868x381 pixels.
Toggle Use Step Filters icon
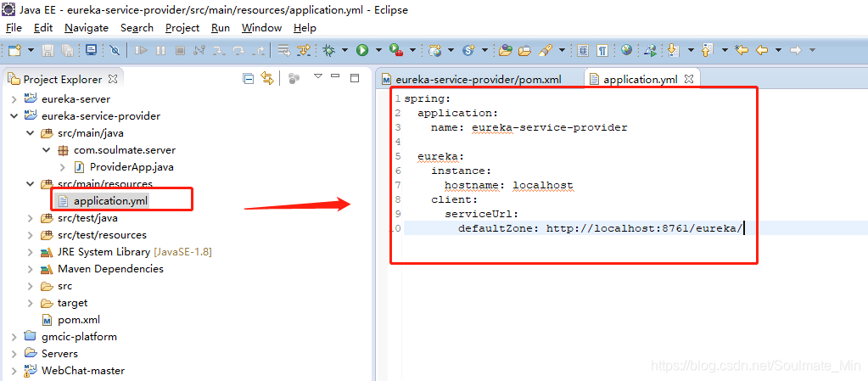click(x=304, y=50)
